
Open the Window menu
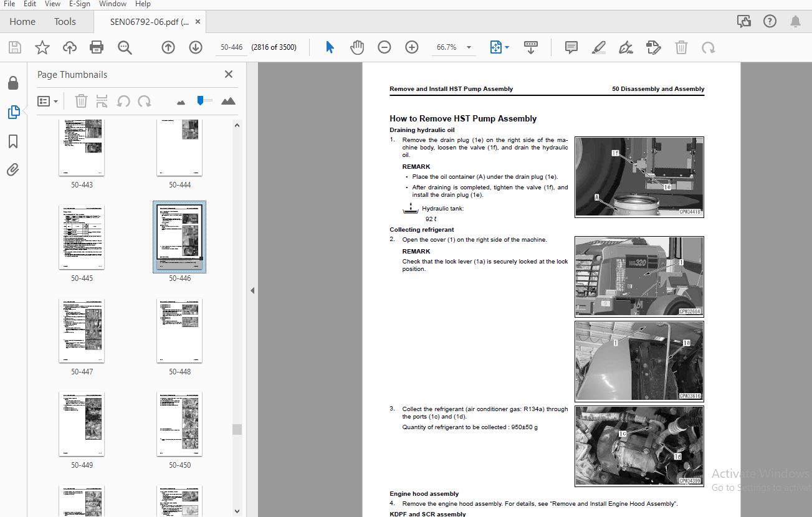click(x=113, y=4)
